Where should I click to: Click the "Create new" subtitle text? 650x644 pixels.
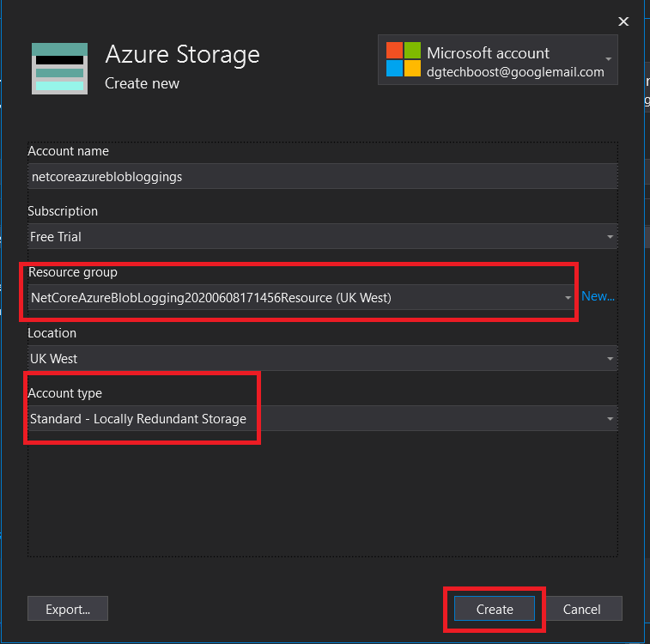(x=142, y=83)
